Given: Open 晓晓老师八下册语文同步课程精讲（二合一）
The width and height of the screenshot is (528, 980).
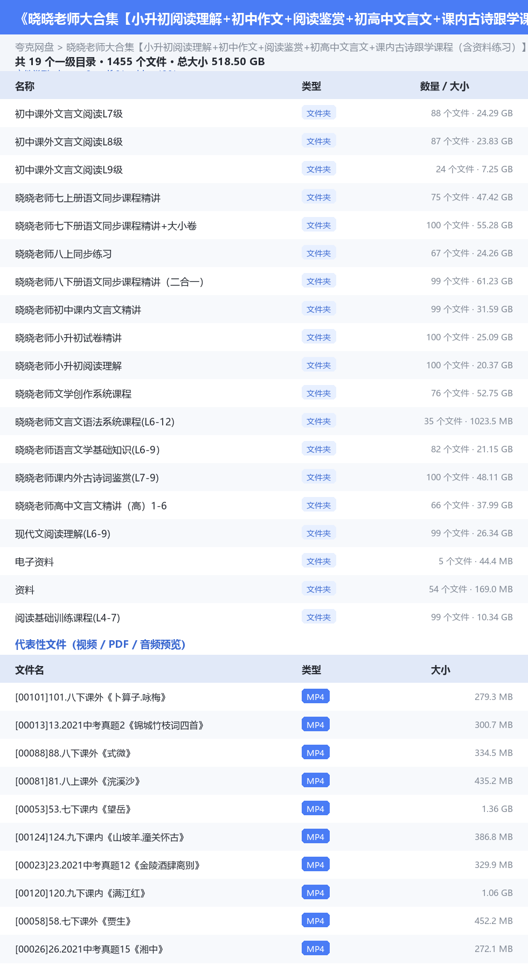Looking at the screenshot, I should pyautogui.click(x=109, y=282).
